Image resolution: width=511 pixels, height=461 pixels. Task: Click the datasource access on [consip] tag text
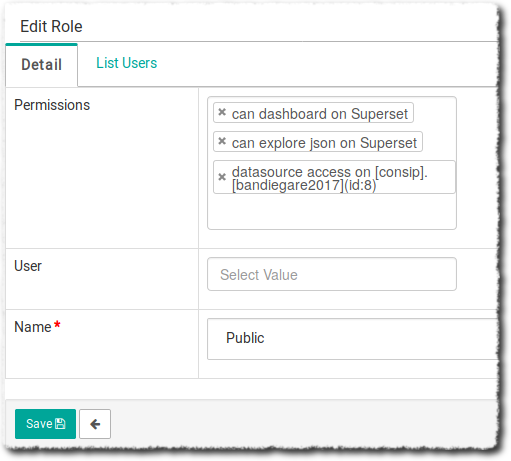coord(330,178)
